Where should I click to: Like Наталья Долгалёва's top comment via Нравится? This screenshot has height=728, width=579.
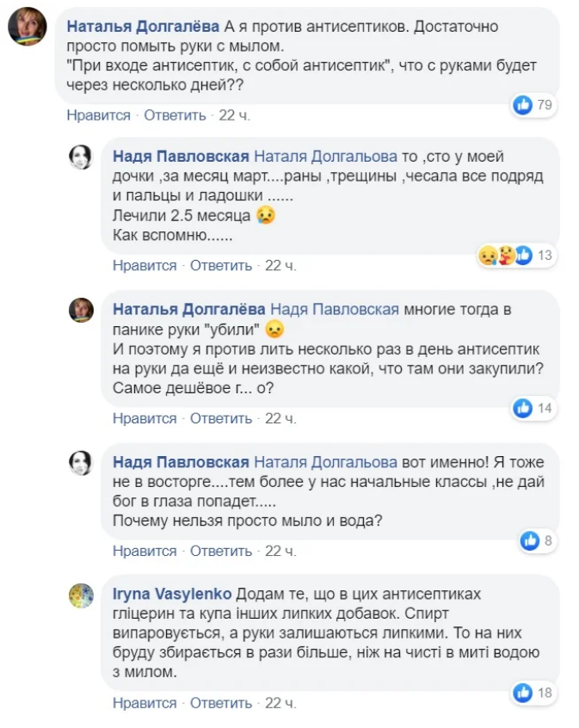(98, 115)
